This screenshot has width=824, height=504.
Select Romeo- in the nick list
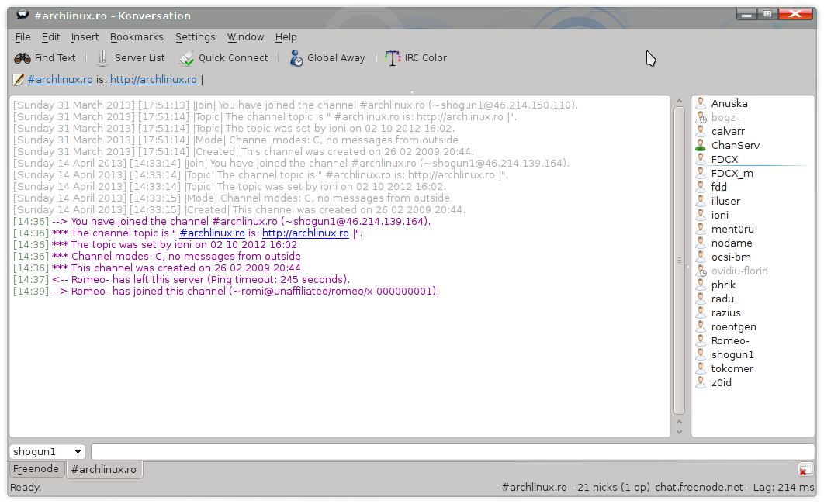click(x=729, y=340)
